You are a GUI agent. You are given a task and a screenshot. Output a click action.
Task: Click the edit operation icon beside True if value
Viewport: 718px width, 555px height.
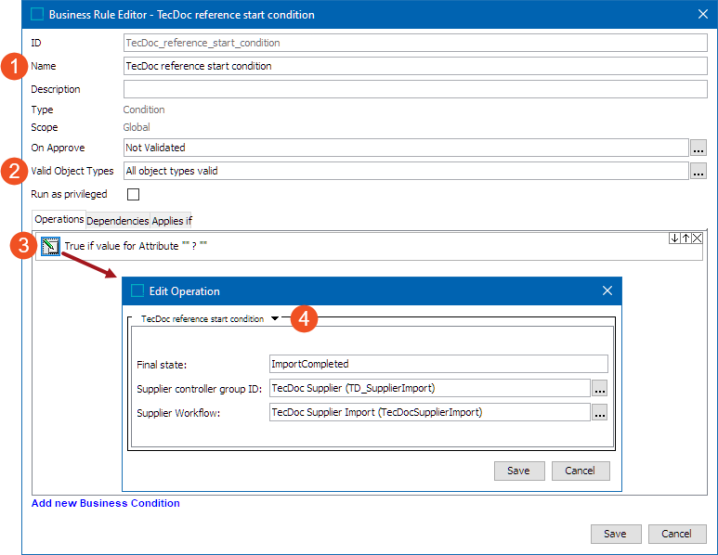pyautogui.click(x=50, y=246)
